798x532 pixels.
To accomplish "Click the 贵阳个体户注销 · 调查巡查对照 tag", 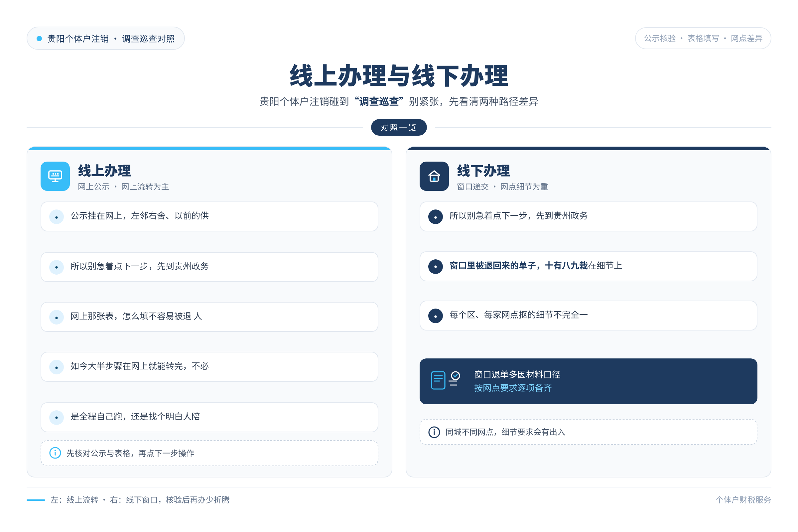I will pyautogui.click(x=105, y=38).
